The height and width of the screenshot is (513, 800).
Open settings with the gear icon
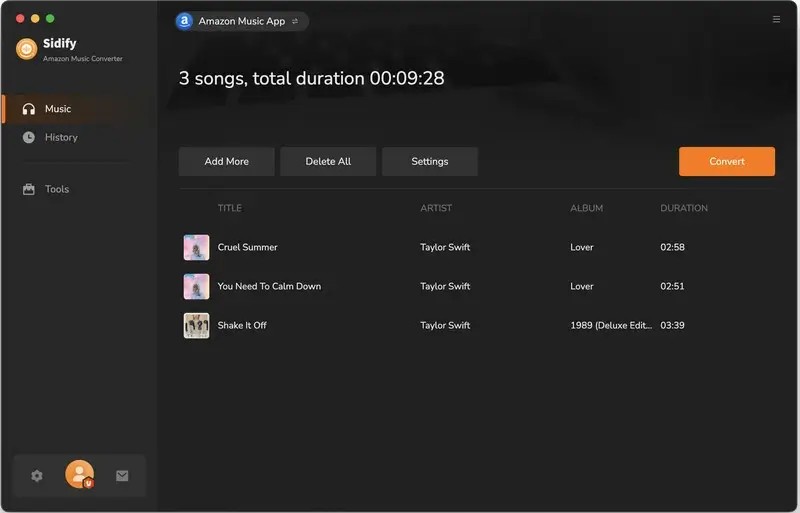click(x=37, y=476)
